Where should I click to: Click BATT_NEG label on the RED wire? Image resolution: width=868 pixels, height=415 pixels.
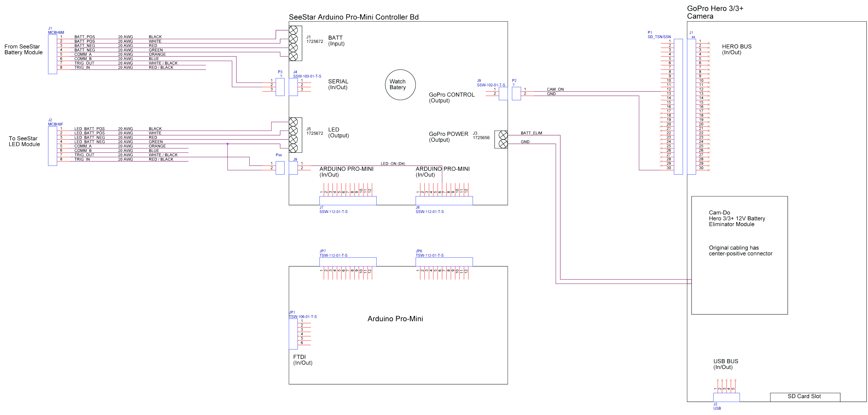(85, 46)
